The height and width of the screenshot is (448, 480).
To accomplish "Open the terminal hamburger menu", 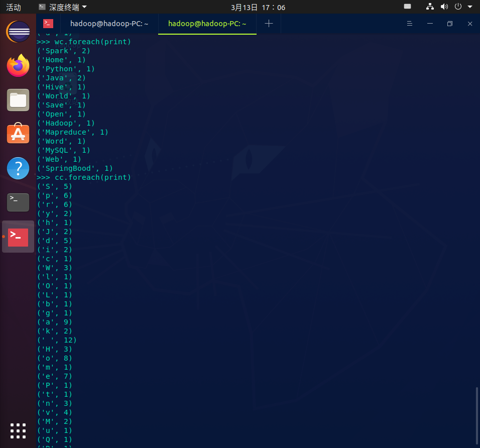I will (409, 24).
